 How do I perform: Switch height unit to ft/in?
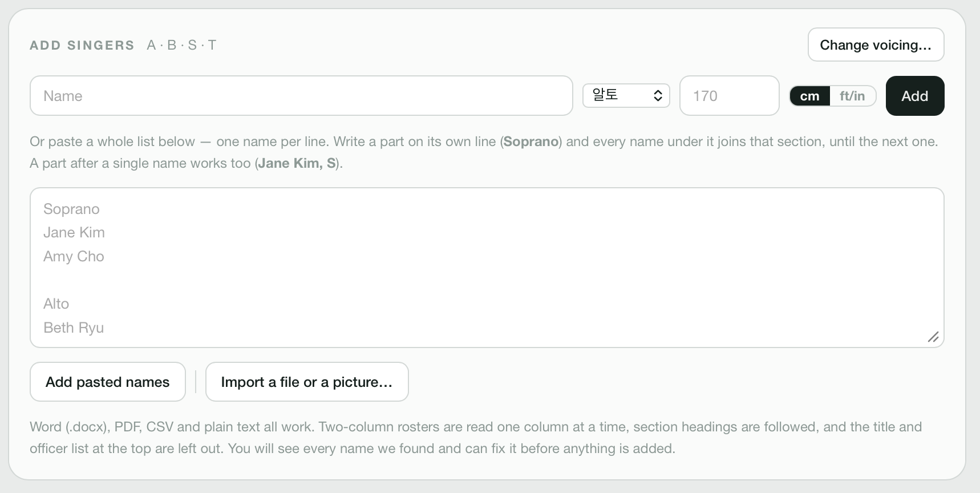coord(852,96)
